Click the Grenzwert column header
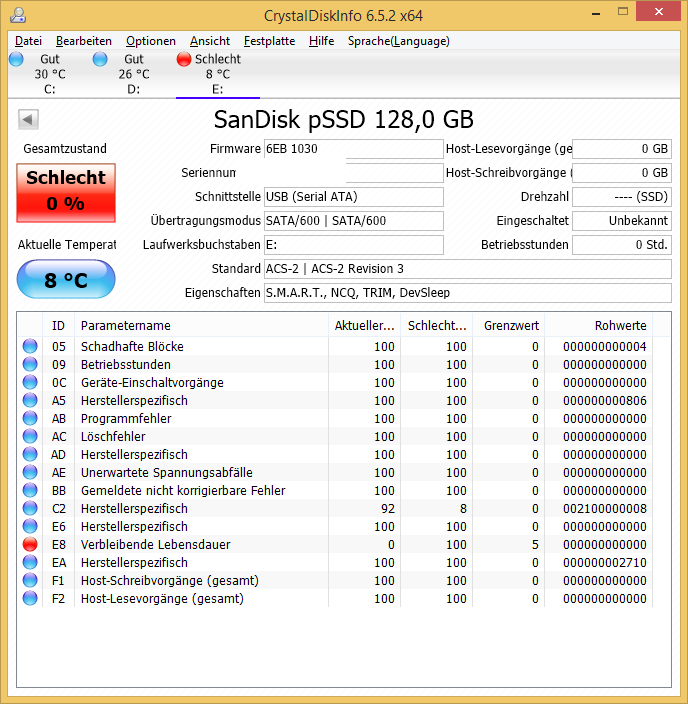 click(508, 326)
